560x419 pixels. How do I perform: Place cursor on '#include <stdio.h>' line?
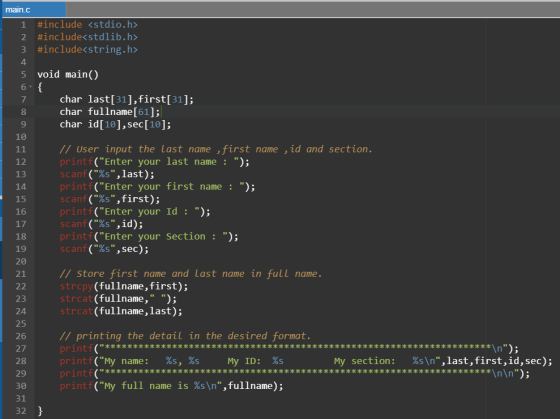[88, 25]
